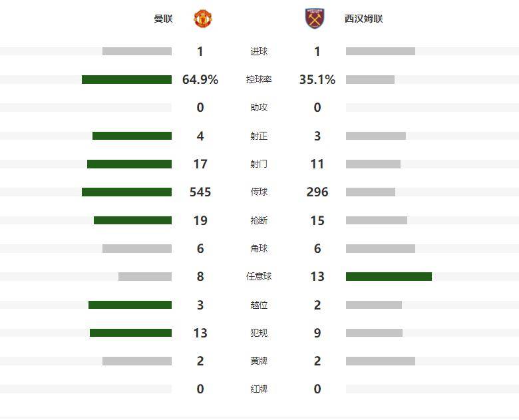Screen dimensions: 519x420
Task: Click the West Ham United crest
Action: 314,19
